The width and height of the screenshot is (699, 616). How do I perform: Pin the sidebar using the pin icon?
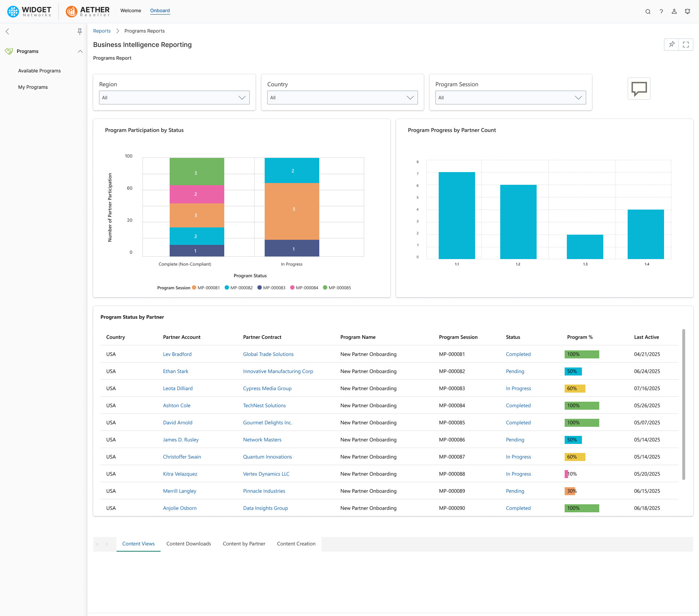click(80, 32)
